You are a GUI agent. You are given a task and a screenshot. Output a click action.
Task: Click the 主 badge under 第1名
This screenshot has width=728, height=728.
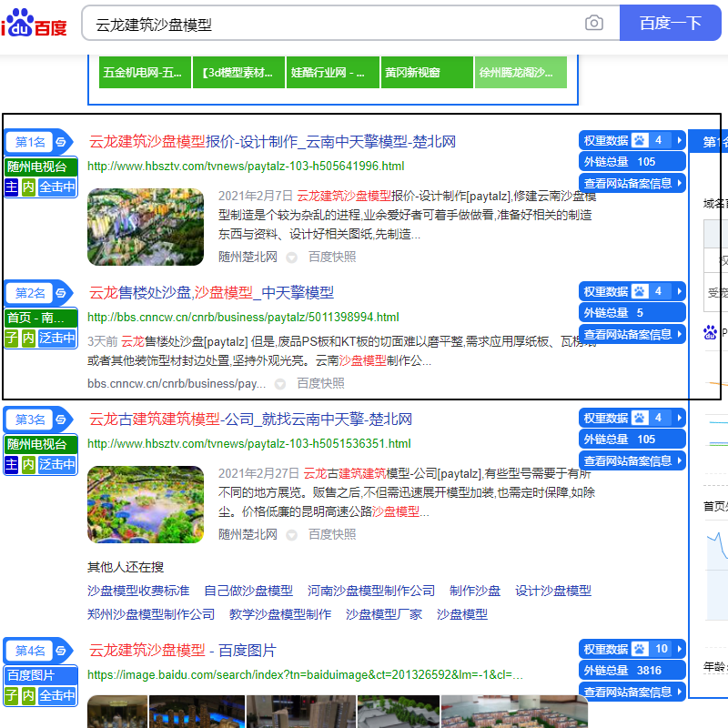pyautogui.click(x=11, y=187)
